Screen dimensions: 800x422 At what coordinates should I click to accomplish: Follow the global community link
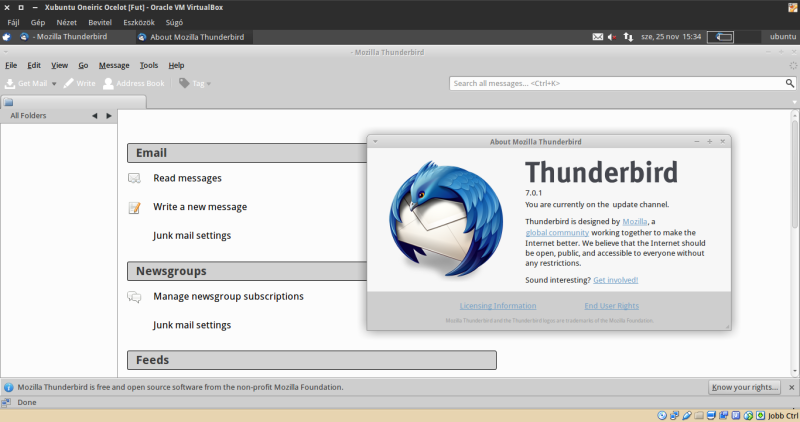coord(557,233)
